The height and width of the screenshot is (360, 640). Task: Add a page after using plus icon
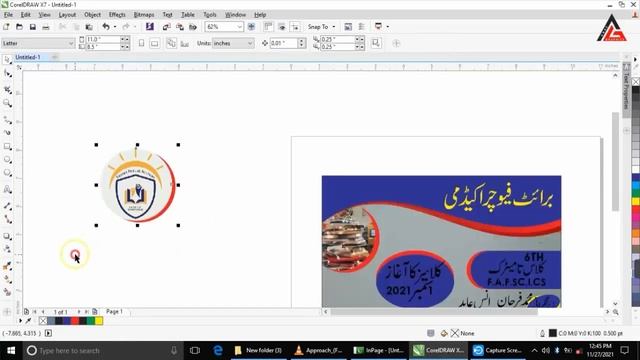[x=95, y=311]
